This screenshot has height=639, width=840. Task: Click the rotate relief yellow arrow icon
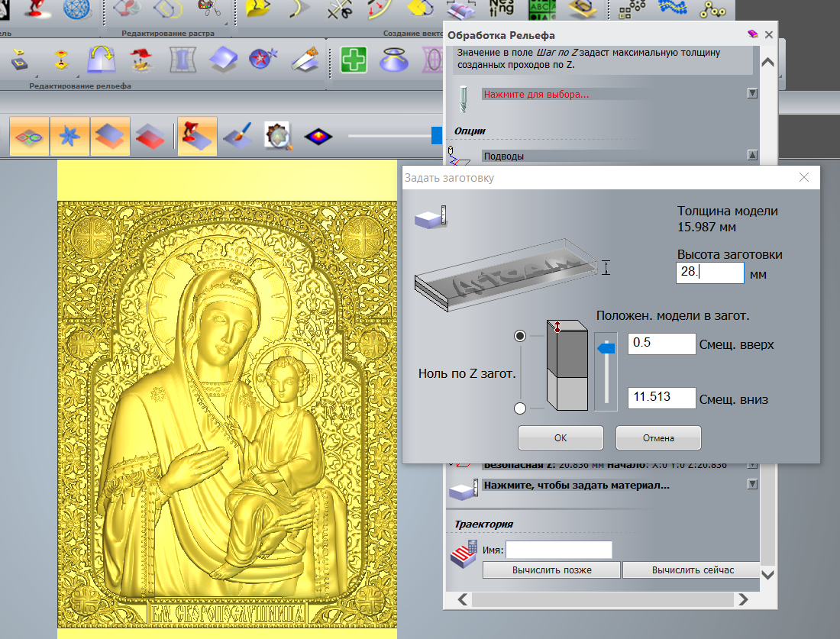click(x=102, y=58)
